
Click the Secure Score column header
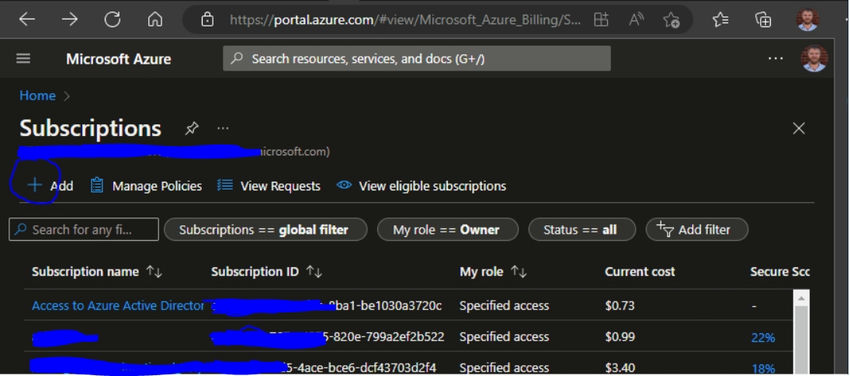pyautogui.click(x=780, y=272)
